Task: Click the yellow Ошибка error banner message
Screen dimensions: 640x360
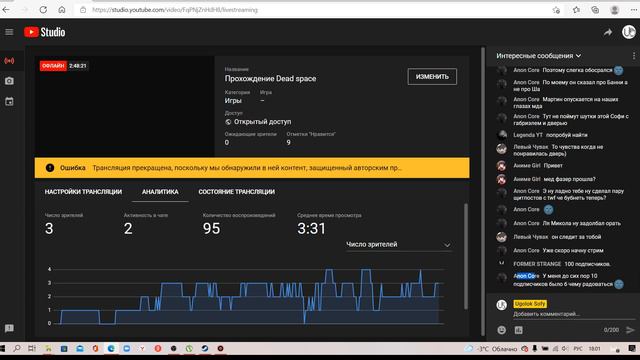Action: 252,168
